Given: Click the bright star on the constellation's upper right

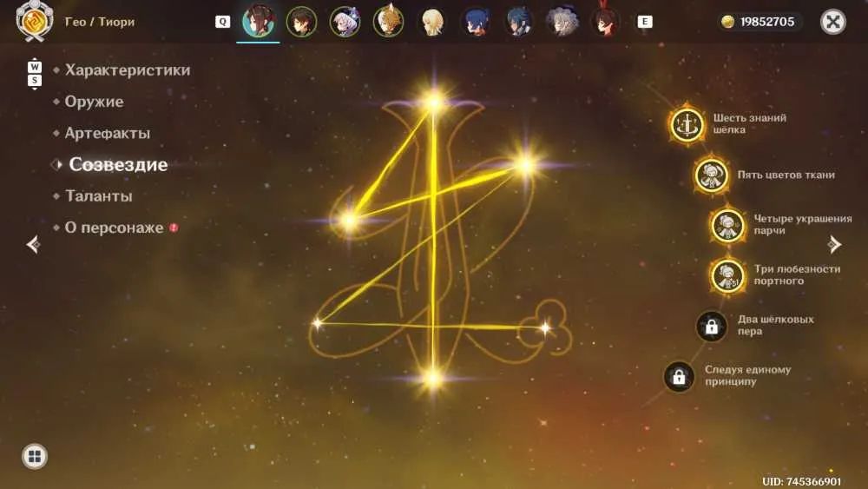Looking at the screenshot, I should click(523, 164).
